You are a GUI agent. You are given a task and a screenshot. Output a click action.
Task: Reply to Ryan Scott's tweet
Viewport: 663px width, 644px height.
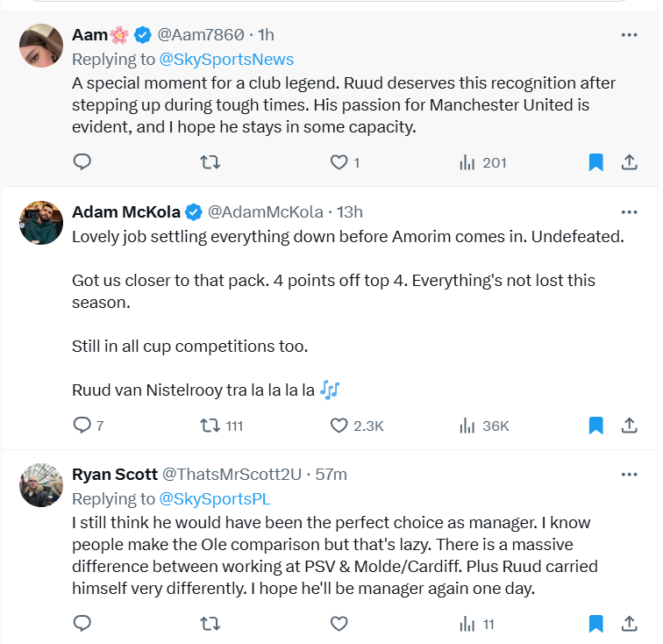pyautogui.click(x=82, y=624)
